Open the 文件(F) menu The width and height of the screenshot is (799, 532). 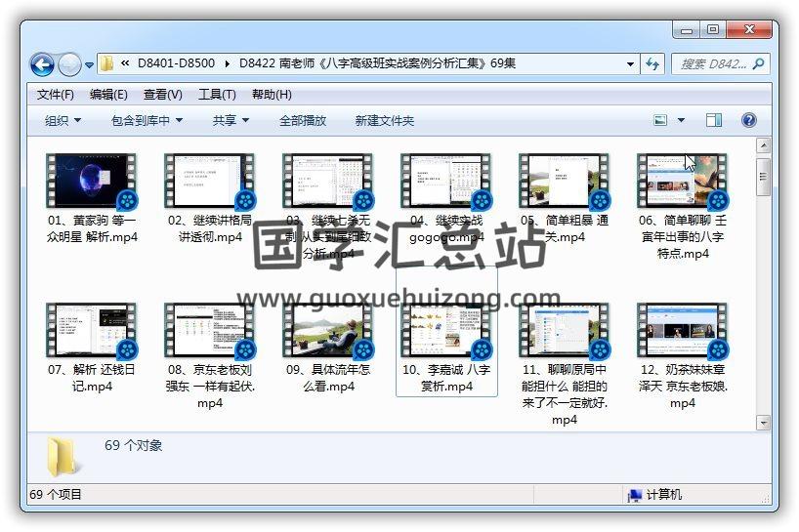click(x=55, y=95)
